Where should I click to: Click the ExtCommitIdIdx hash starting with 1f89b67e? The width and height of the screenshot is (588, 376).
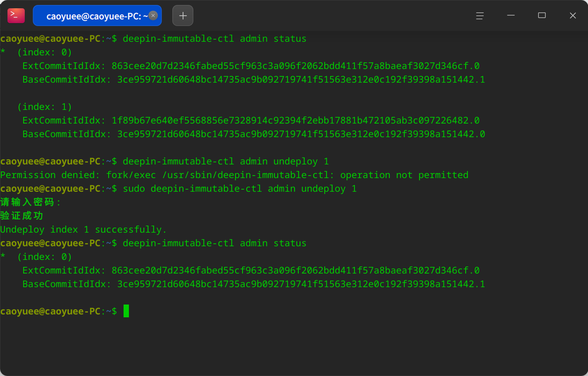[295, 121]
